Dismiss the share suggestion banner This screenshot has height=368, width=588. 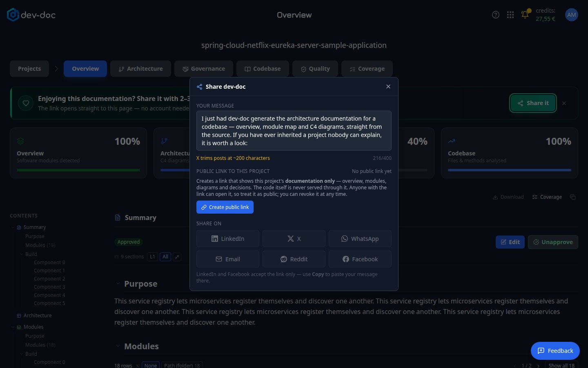(564, 103)
